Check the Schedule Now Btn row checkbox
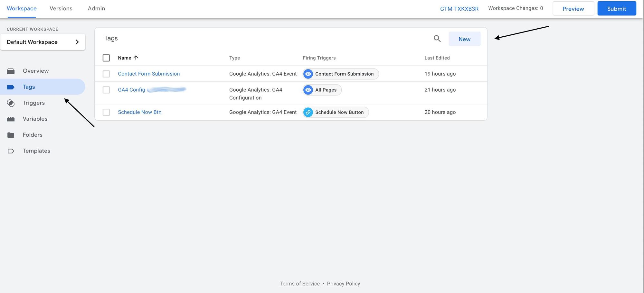 click(x=106, y=112)
